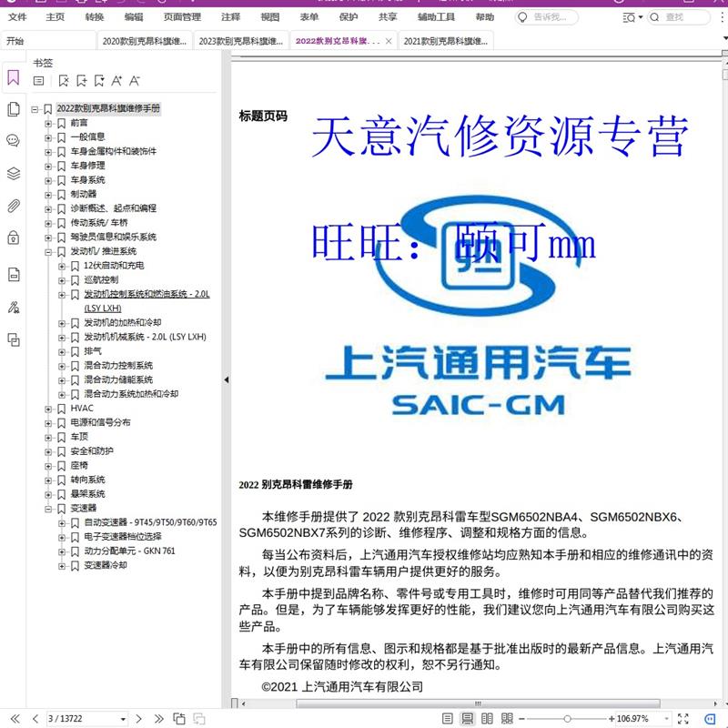Viewport: 728px width, 728px height.
Task: Open the page number dropdown
Action: pyautogui.click(x=123, y=719)
